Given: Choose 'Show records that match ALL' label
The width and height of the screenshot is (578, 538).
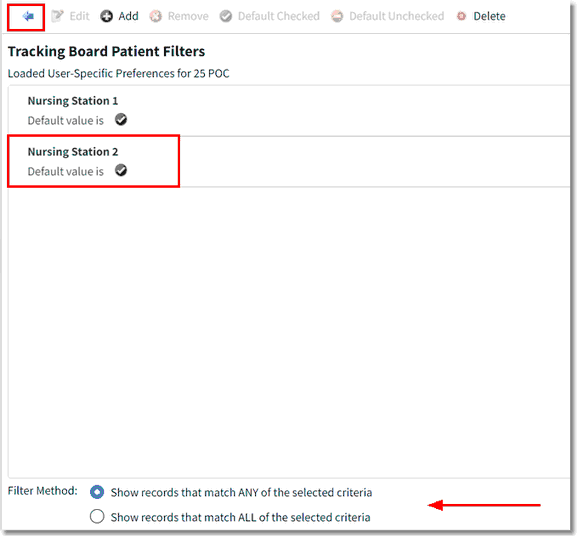Looking at the screenshot, I should (x=240, y=517).
